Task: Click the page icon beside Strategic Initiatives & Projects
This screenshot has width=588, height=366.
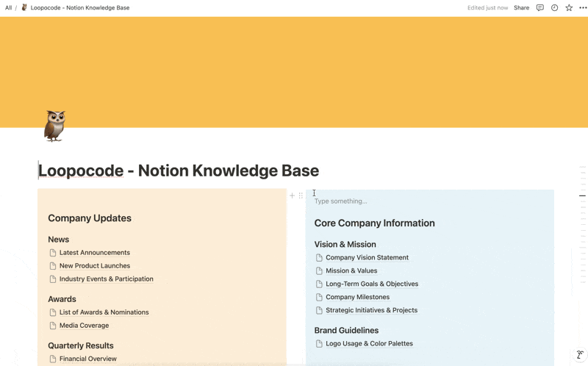Action: coord(319,310)
